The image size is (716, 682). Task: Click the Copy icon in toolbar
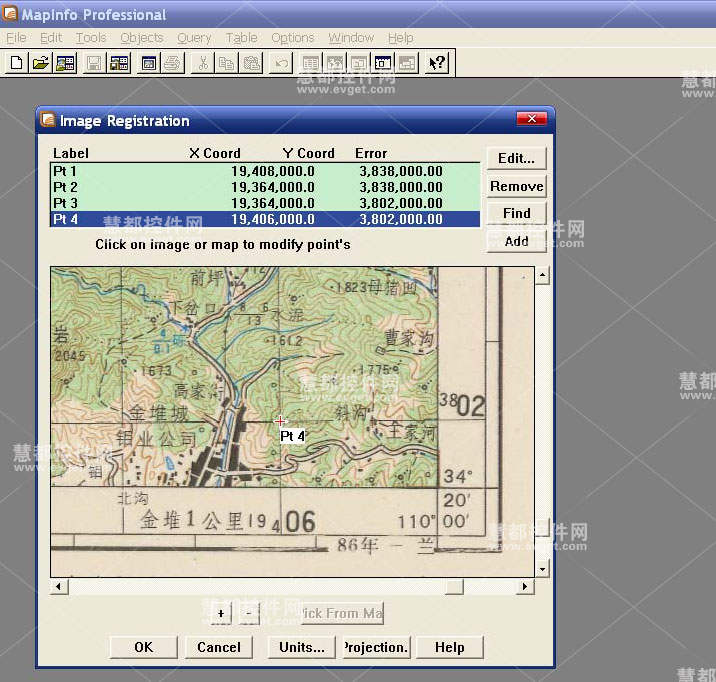pyautogui.click(x=226, y=63)
